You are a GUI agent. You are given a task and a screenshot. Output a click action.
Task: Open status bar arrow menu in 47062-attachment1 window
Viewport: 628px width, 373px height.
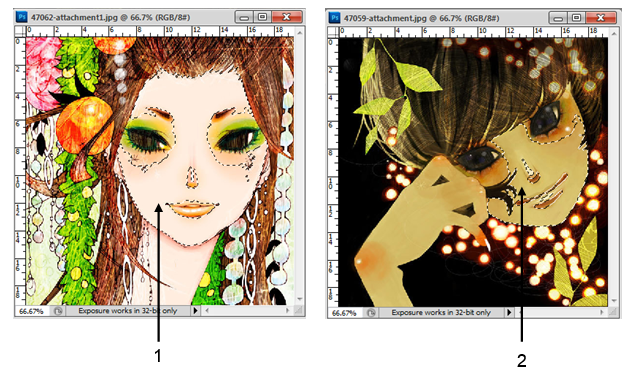point(195,310)
